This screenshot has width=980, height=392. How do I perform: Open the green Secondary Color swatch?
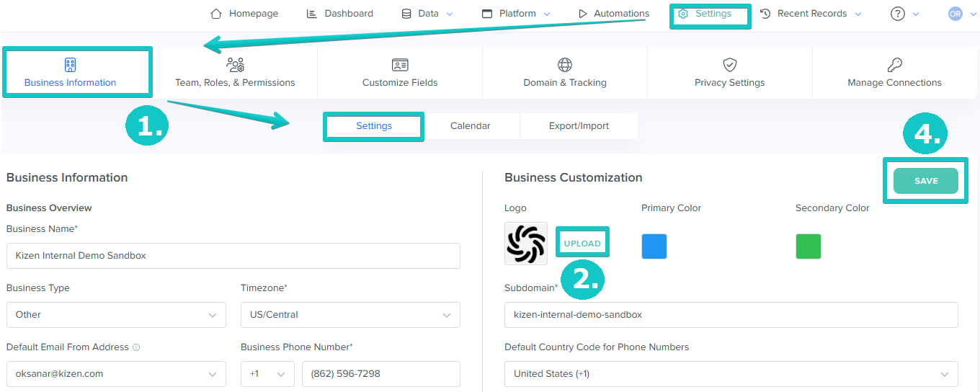point(808,246)
